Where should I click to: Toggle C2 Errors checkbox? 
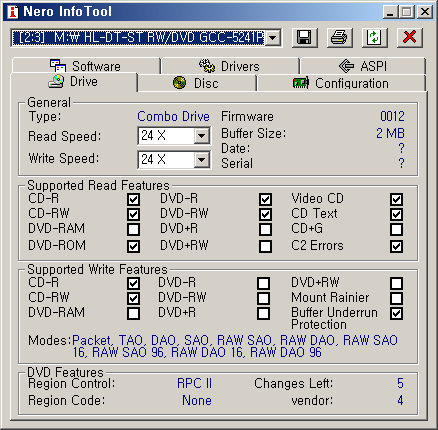point(396,246)
